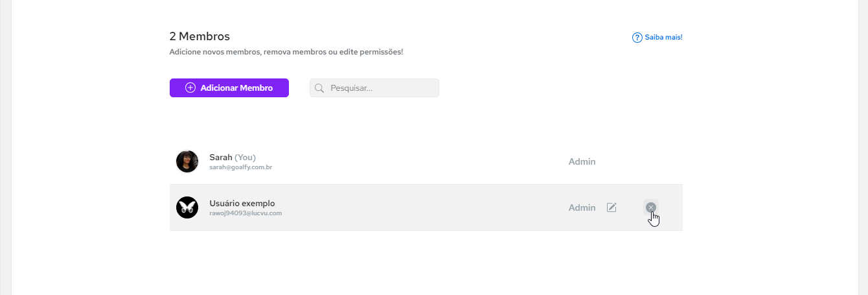This screenshot has height=295, width=868.
Task: Open Usuário exemplo's butterfly avatar
Action: pos(187,207)
